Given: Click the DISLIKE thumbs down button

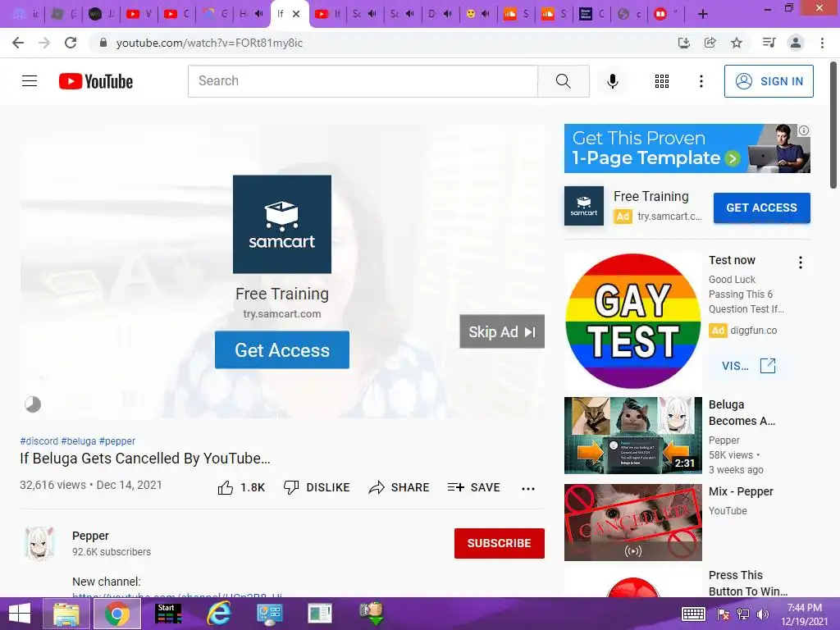Looking at the screenshot, I should (x=317, y=487).
